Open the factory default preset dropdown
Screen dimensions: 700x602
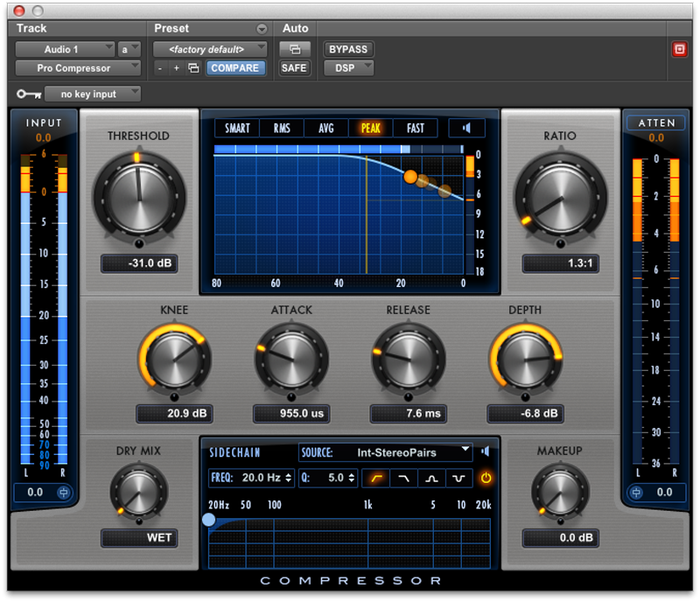[210, 49]
